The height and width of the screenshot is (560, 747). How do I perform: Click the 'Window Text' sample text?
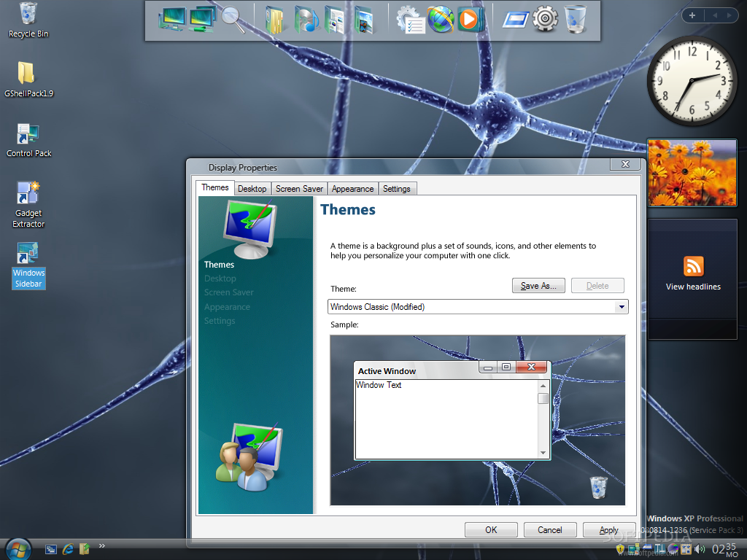(379, 385)
